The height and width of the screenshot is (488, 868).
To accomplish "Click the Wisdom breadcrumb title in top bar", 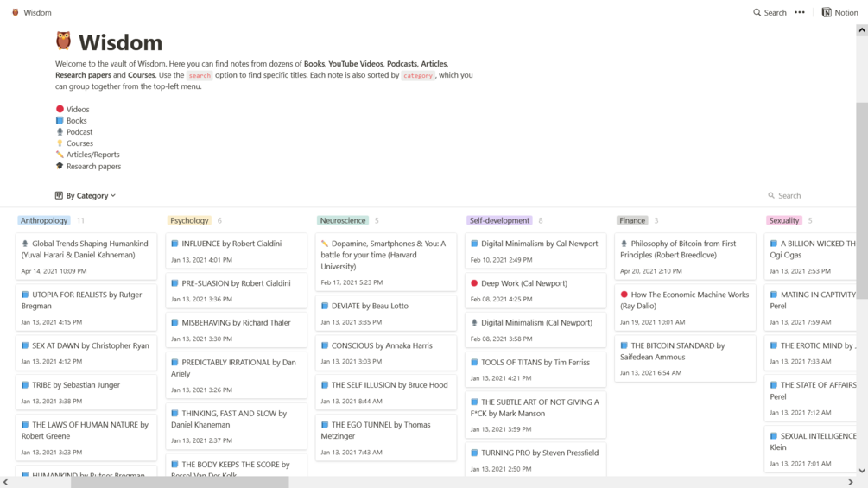I will [x=37, y=12].
